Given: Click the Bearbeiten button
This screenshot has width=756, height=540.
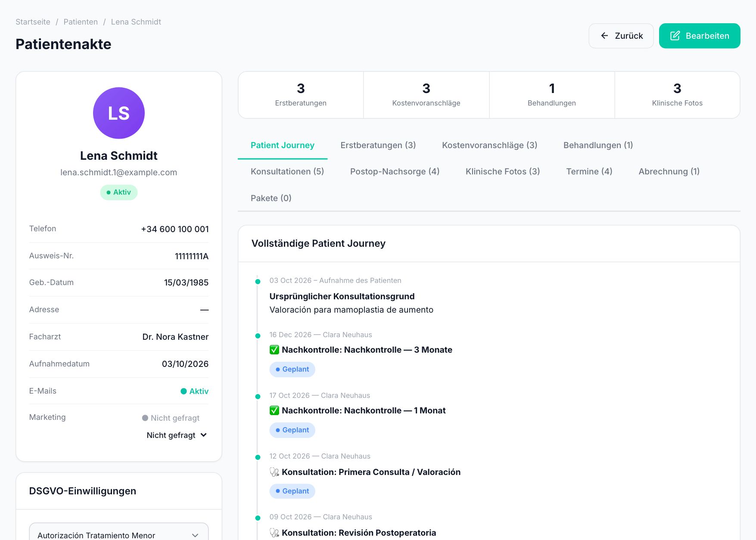Looking at the screenshot, I should click(700, 36).
